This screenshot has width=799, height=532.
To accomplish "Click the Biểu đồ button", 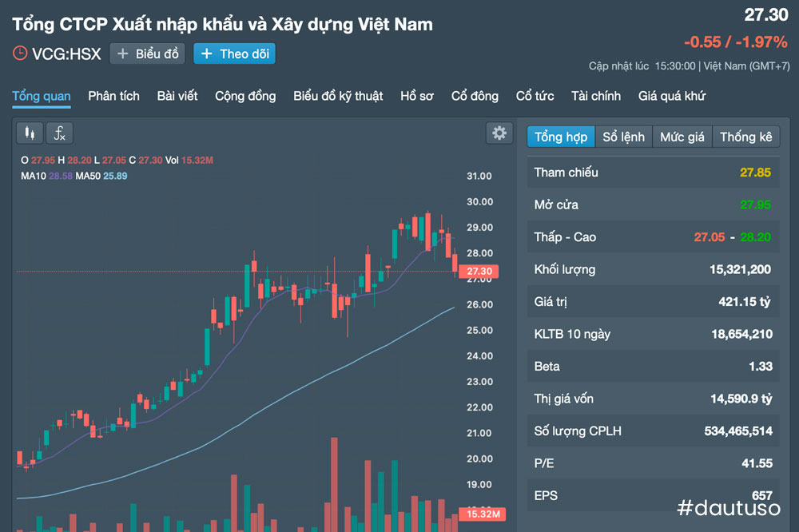I will tap(148, 54).
